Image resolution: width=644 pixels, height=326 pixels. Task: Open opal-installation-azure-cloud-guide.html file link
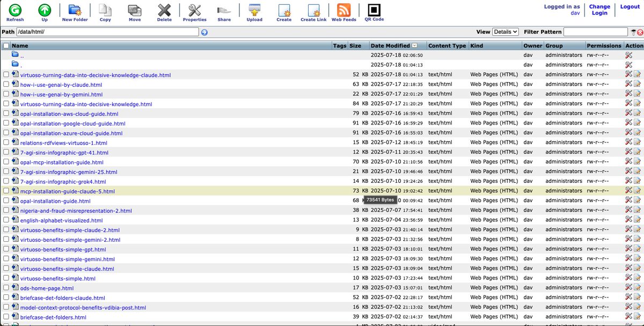click(71, 133)
